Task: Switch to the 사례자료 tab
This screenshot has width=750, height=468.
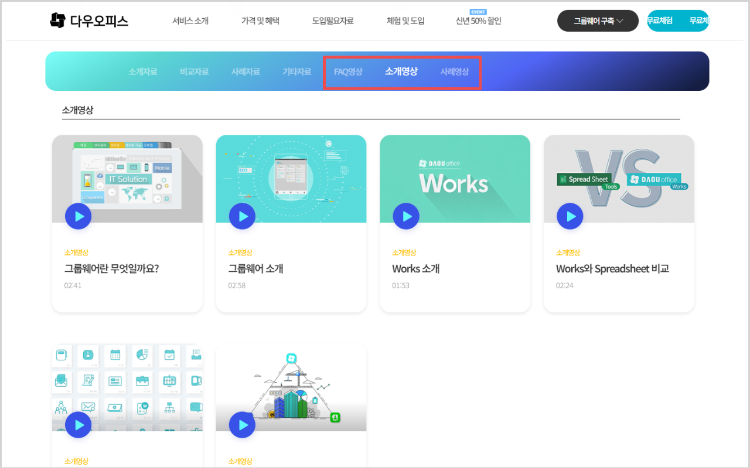Action: 245,72
